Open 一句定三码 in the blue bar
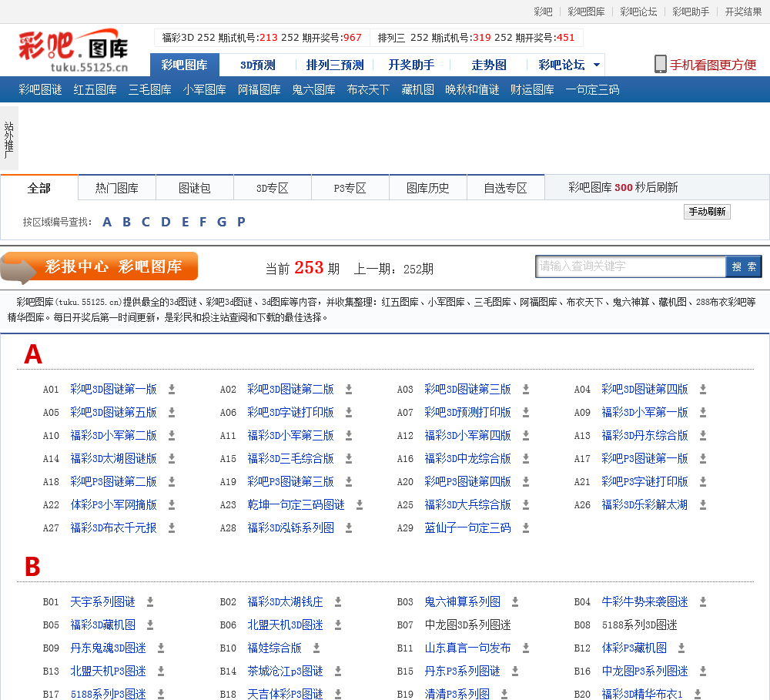 click(x=592, y=90)
